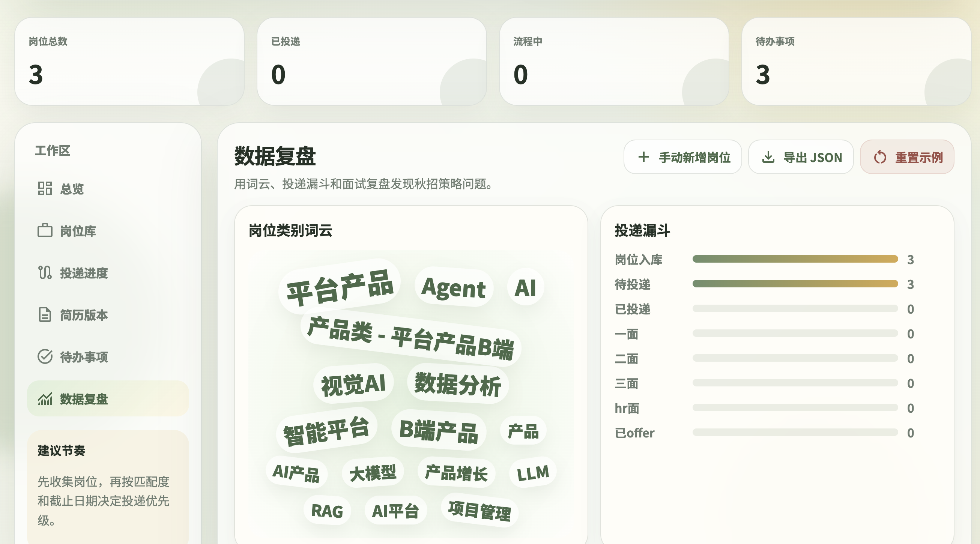This screenshot has height=544, width=980.
Task: Click the 导出 JSON button
Action: (801, 157)
